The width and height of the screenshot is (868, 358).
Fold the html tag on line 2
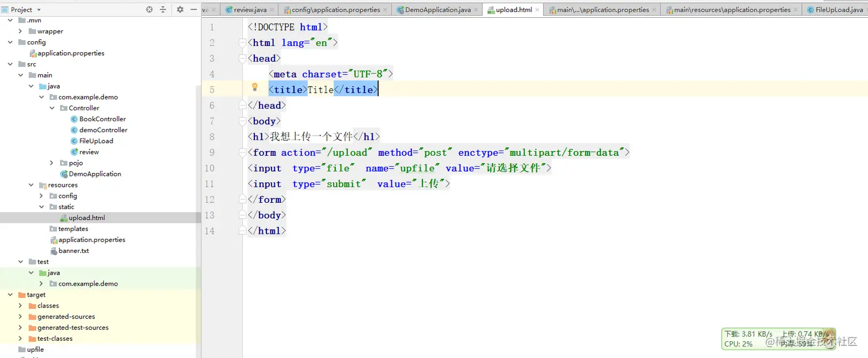point(243,43)
